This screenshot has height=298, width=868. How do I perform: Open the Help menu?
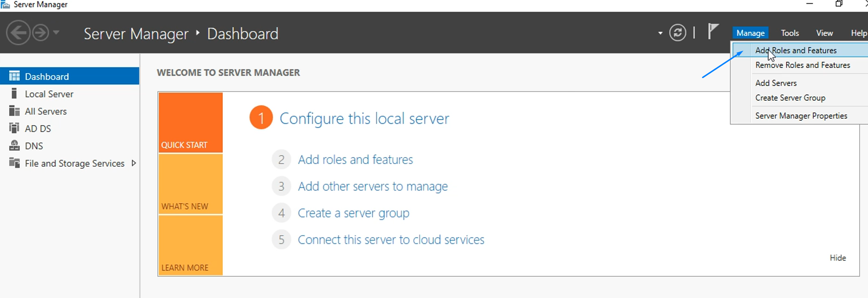point(859,33)
